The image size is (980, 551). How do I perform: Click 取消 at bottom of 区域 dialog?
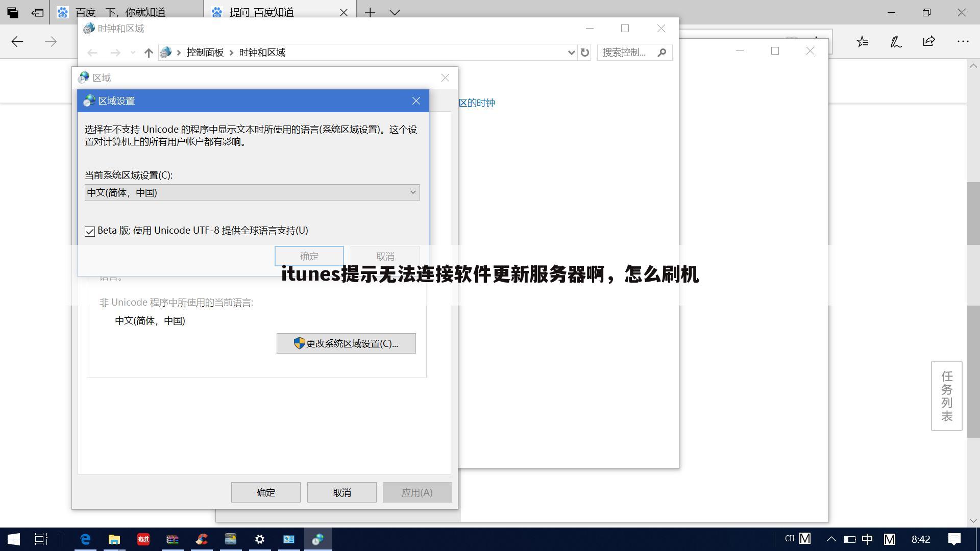[x=342, y=492]
